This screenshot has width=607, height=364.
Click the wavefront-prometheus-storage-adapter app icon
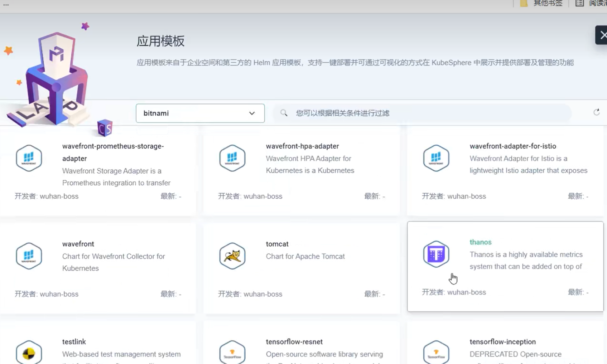click(x=29, y=158)
